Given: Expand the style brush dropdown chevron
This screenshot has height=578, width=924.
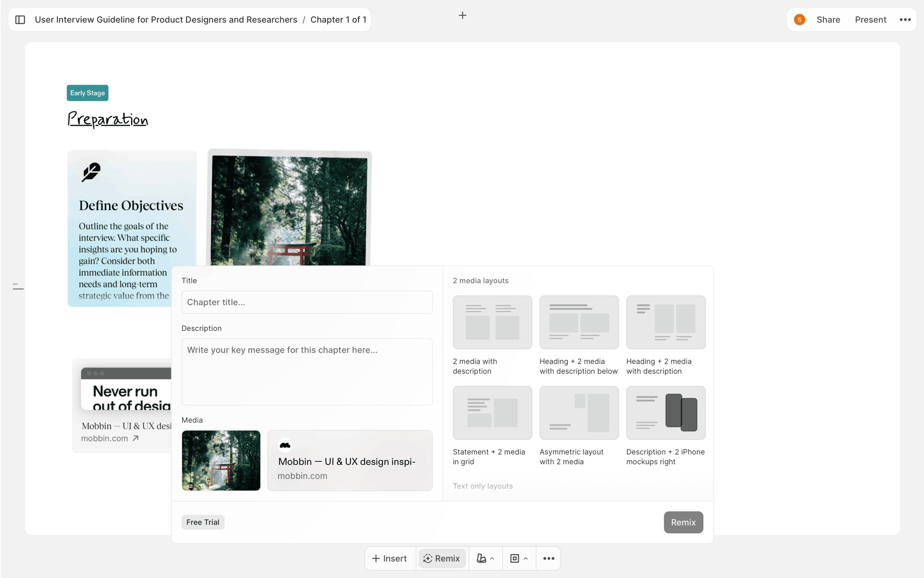Looking at the screenshot, I should [x=492, y=559].
